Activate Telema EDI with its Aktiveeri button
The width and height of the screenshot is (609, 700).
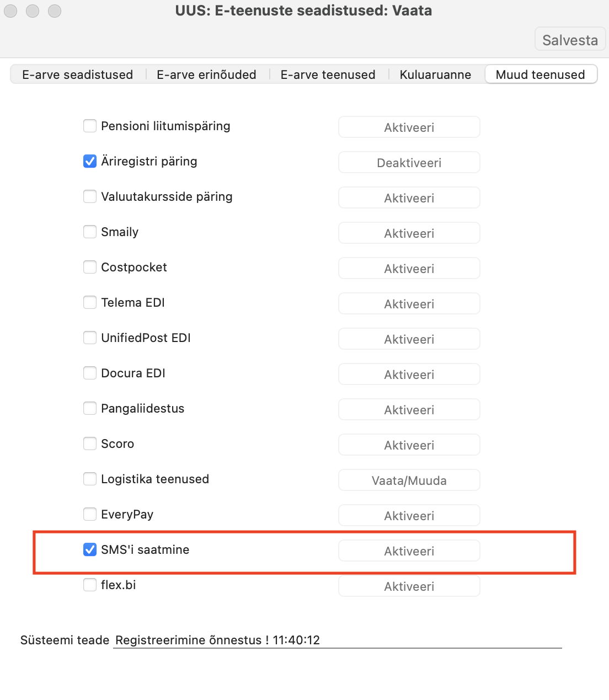pos(409,304)
